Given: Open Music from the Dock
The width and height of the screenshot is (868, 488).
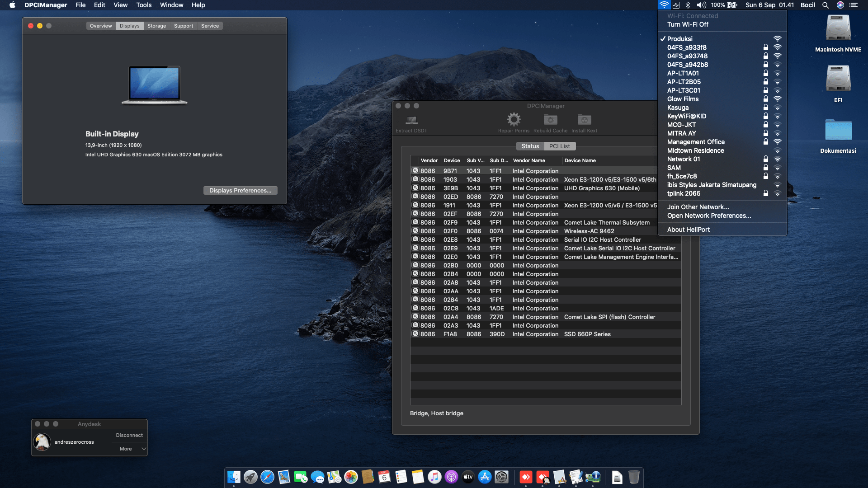Looking at the screenshot, I should 434,477.
